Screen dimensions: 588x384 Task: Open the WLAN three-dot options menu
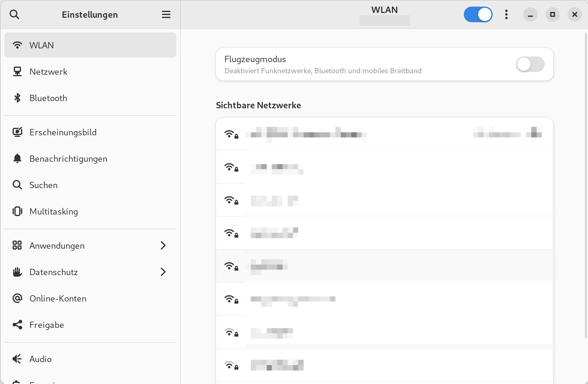(506, 14)
